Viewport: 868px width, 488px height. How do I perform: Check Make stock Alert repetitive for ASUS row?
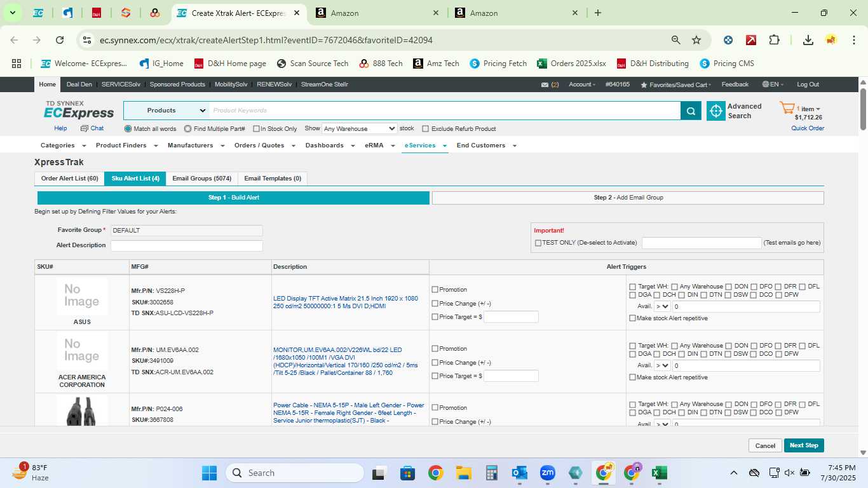coord(632,318)
